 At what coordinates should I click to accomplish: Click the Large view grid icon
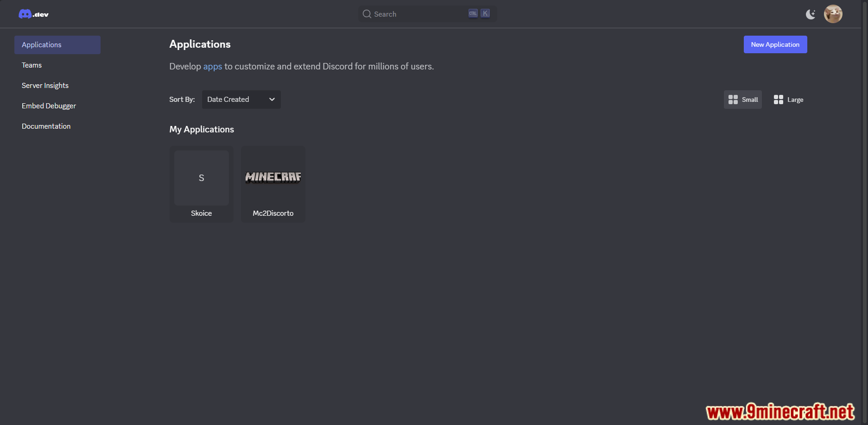(x=779, y=100)
